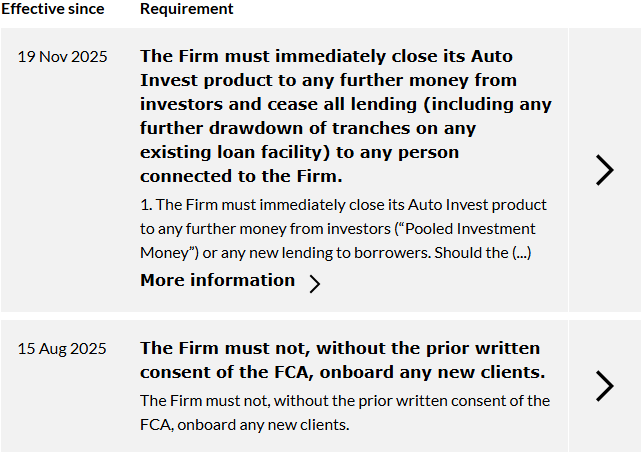Click "FCA, onboard any new clients." description line
Image resolution: width=644 pixels, height=457 pixels.
tap(245, 424)
